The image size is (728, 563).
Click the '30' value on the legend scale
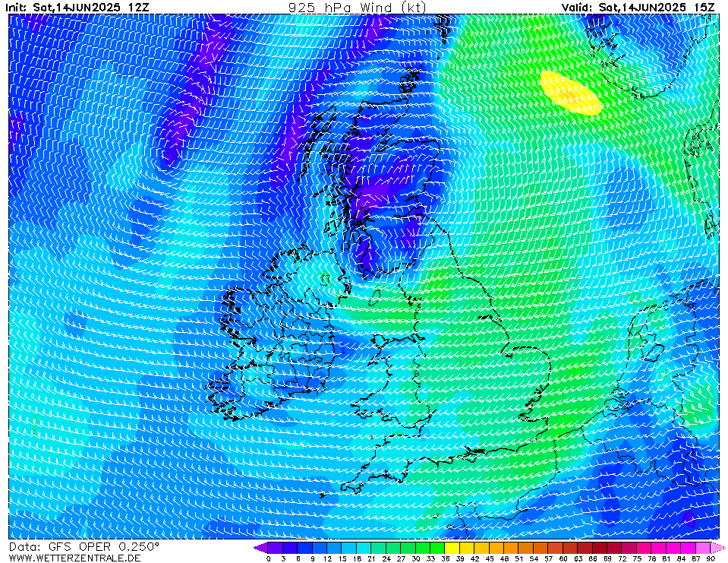415,558
